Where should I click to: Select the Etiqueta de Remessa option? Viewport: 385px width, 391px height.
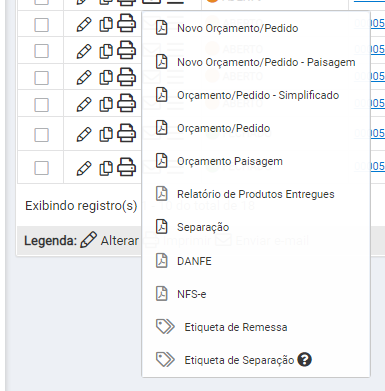236,327
